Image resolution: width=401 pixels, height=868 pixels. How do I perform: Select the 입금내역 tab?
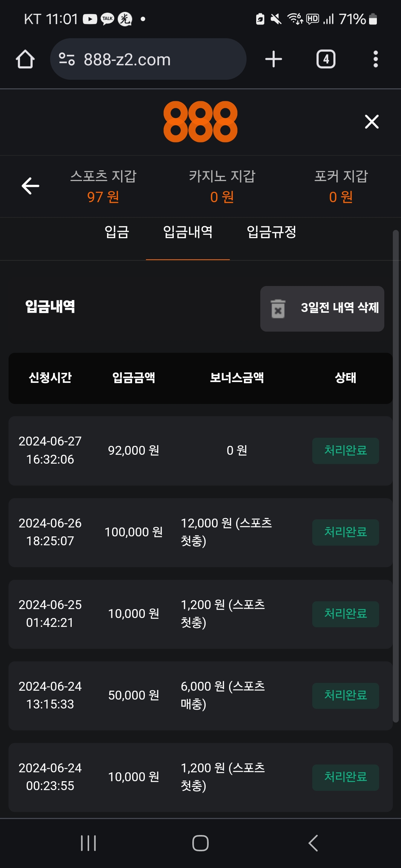pyautogui.click(x=188, y=232)
